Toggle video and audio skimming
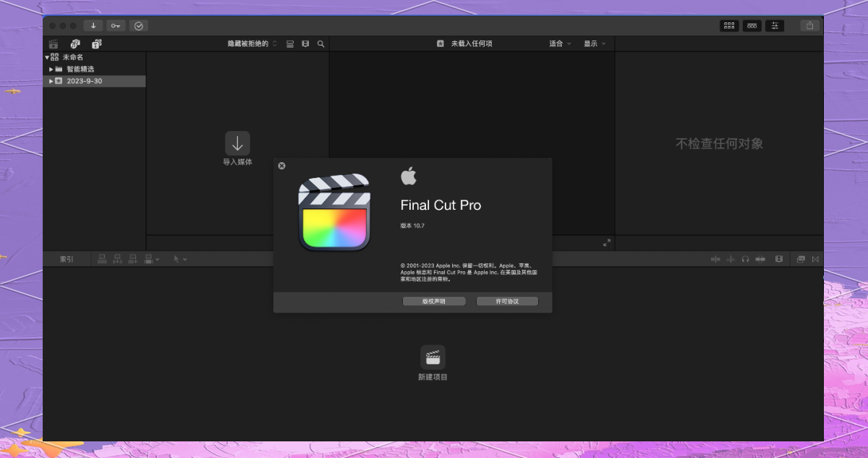Viewport: 868px width, 458px height. (716, 259)
